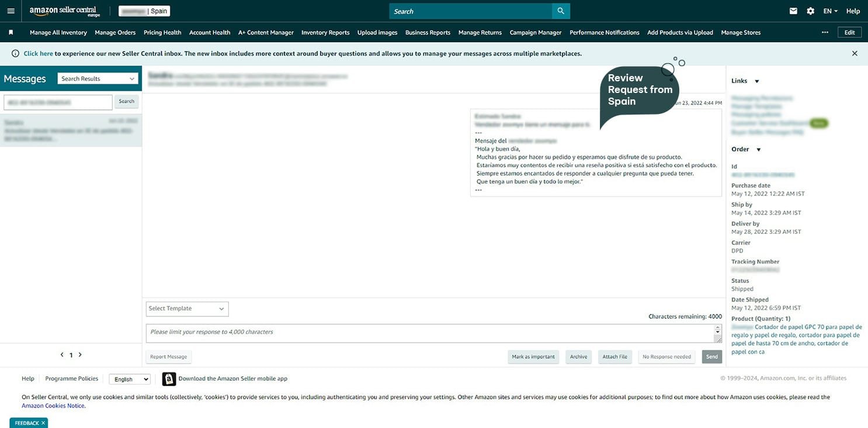Change the EN language selector
Viewport: 868px width, 428px height.
830,11
